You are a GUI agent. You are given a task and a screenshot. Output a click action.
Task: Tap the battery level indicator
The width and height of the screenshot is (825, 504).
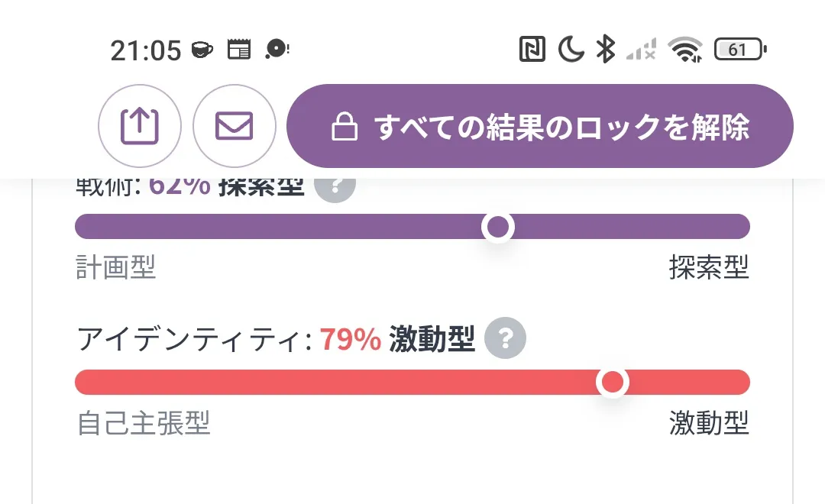[x=739, y=50]
